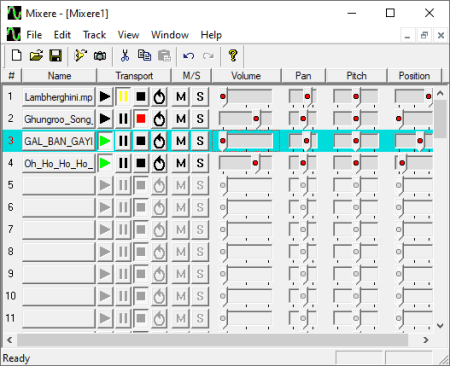Pause track 1 Lambherghini
This screenshot has height=366, width=450.
[123, 97]
